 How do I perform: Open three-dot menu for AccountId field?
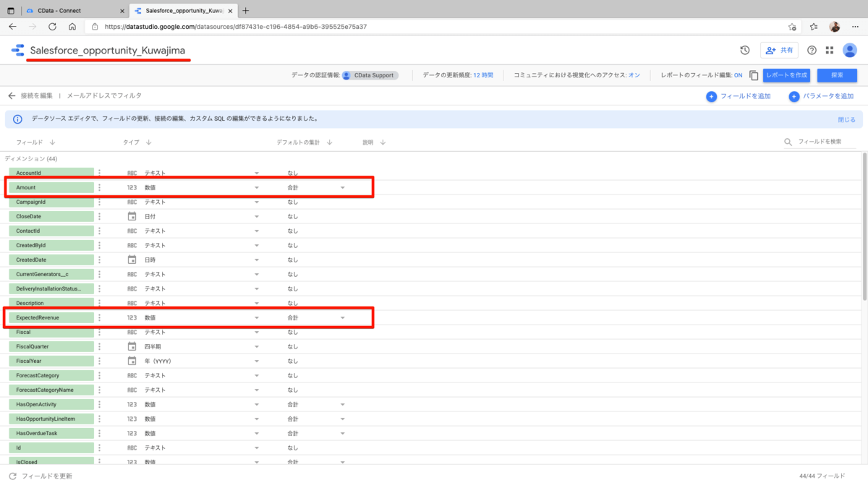100,173
